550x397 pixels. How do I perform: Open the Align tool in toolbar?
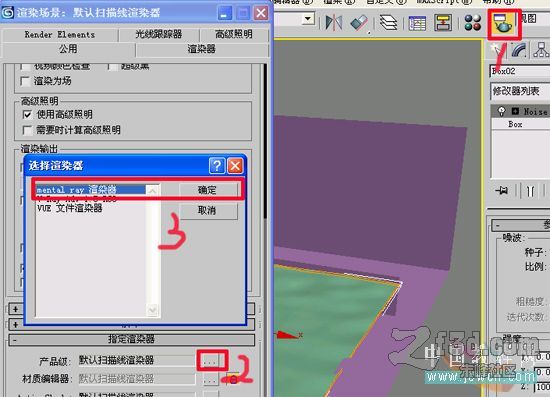359,23
